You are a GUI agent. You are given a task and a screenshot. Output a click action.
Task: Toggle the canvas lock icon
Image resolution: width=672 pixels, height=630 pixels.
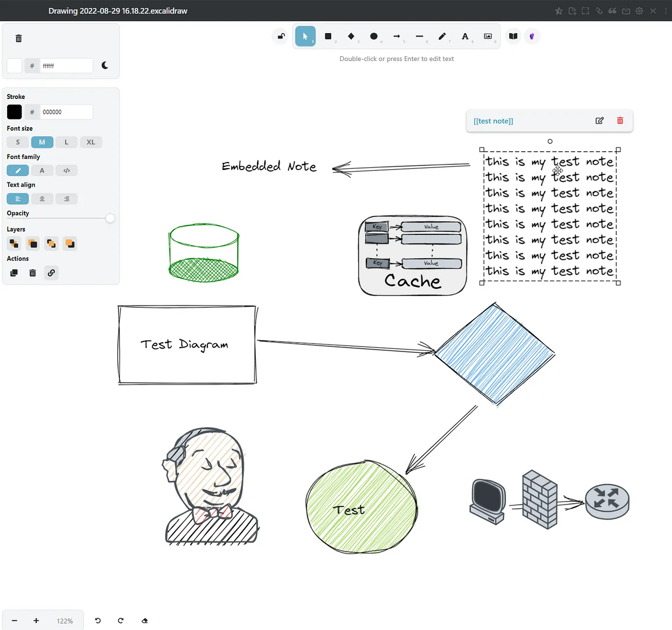pyautogui.click(x=281, y=36)
